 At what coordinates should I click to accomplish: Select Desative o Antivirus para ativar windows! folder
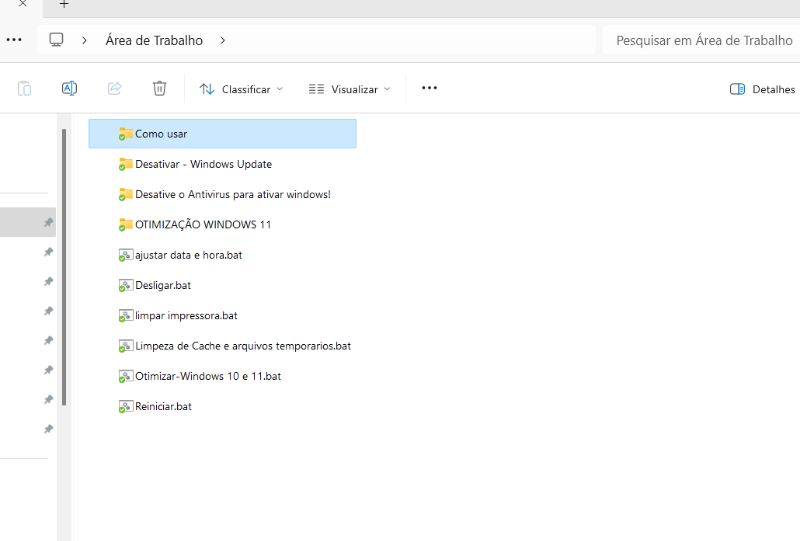222,194
